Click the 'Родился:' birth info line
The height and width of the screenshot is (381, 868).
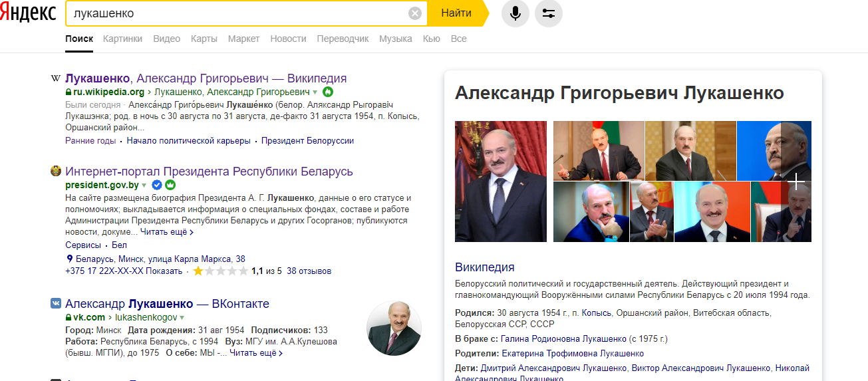pyautogui.click(x=613, y=318)
